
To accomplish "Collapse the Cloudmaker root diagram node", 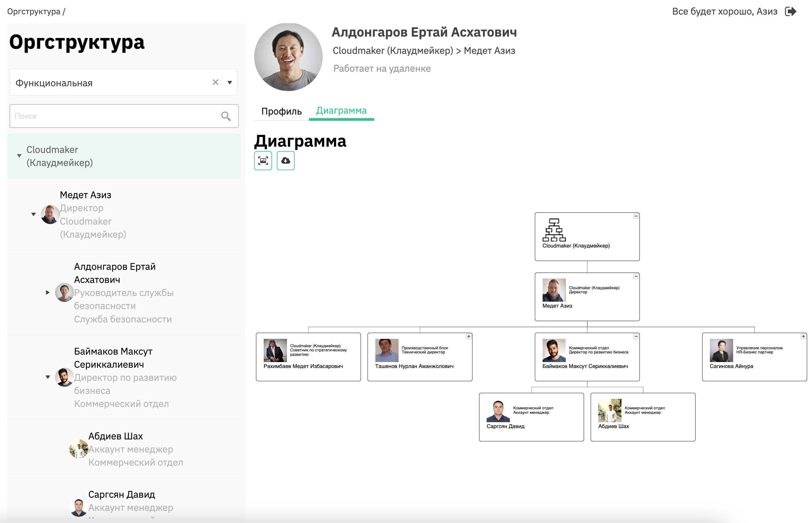I will 636,216.
